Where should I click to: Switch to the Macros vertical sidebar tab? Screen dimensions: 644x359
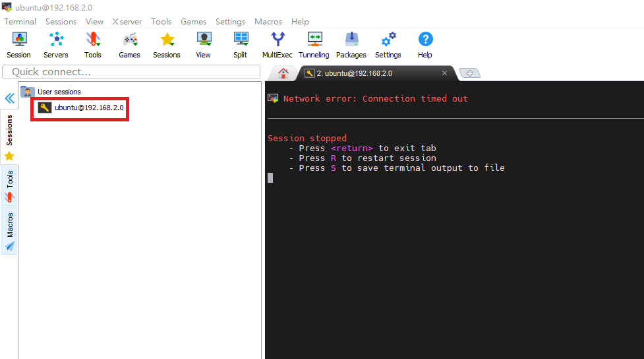coord(10,231)
